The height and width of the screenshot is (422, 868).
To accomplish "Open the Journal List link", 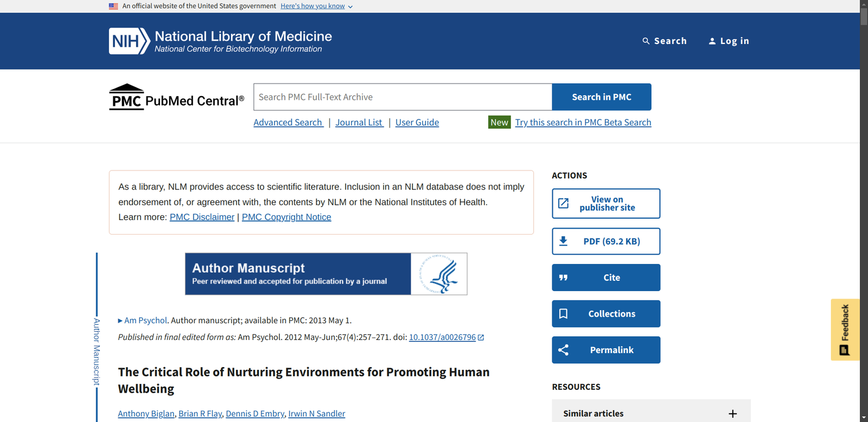I will pos(359,123).
